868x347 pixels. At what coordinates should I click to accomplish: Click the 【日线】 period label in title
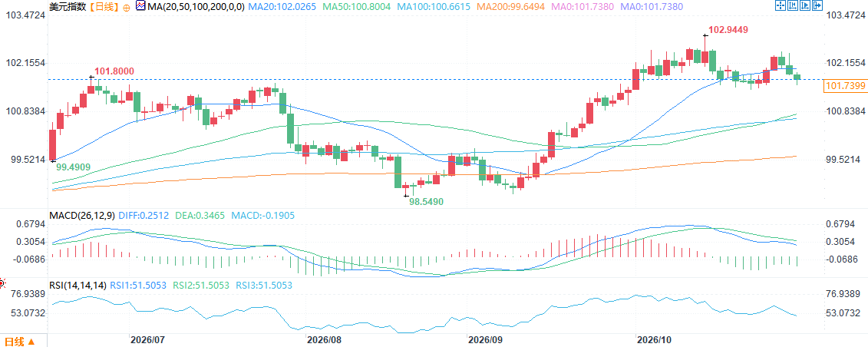[103, 7]
